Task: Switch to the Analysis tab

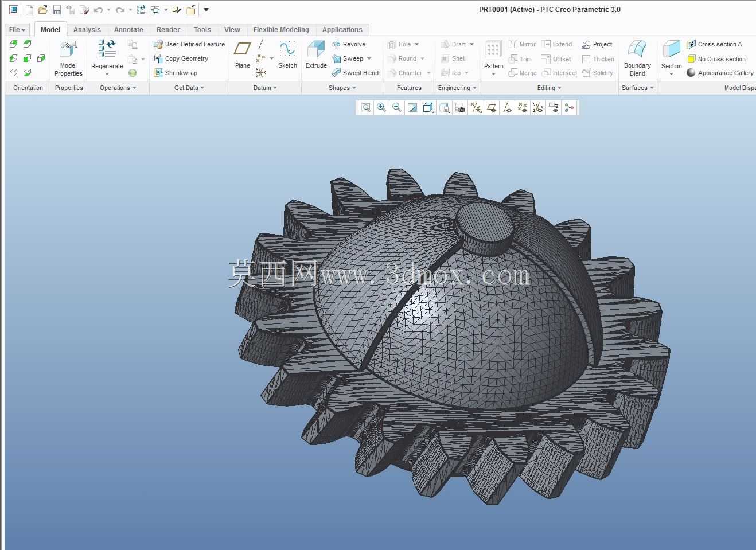Action: click(87, 30)
